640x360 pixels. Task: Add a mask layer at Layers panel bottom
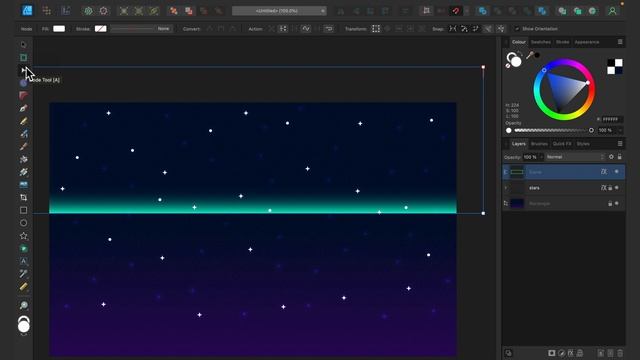[552, 353]
